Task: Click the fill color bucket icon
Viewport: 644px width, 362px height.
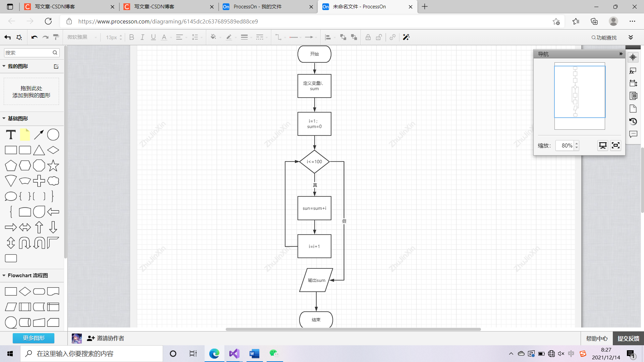Action: [213, 37]
